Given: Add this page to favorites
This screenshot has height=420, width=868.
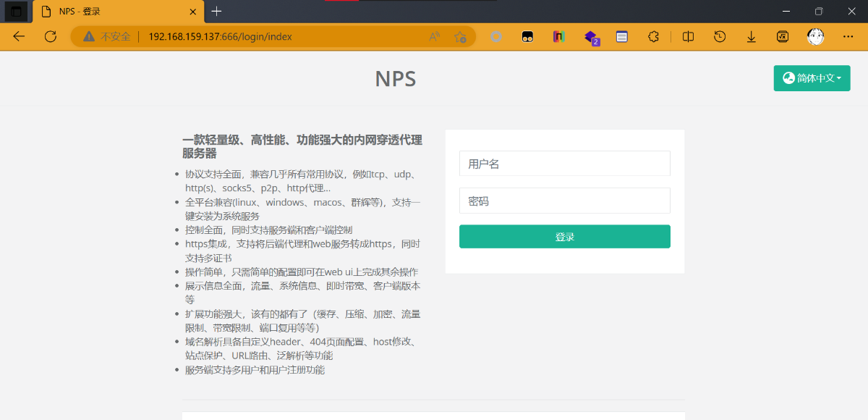Looking at the screenshot, I should pyautogui.click(x=460, y=37).
